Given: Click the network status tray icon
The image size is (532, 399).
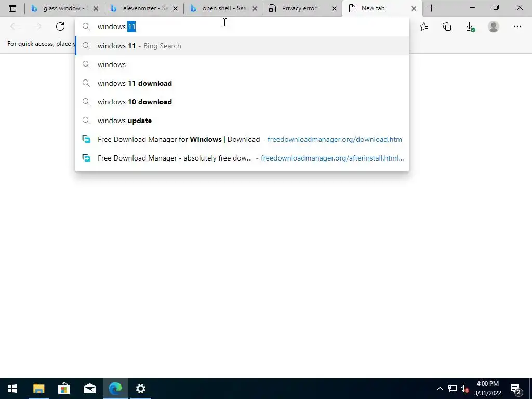Looking at the screenshot, I should coord(453,389).
